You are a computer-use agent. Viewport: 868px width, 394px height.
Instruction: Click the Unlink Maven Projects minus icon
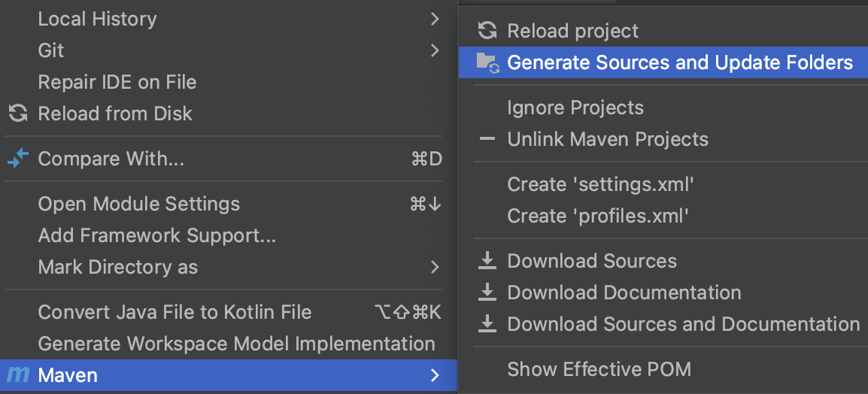(x=487, y=139)
